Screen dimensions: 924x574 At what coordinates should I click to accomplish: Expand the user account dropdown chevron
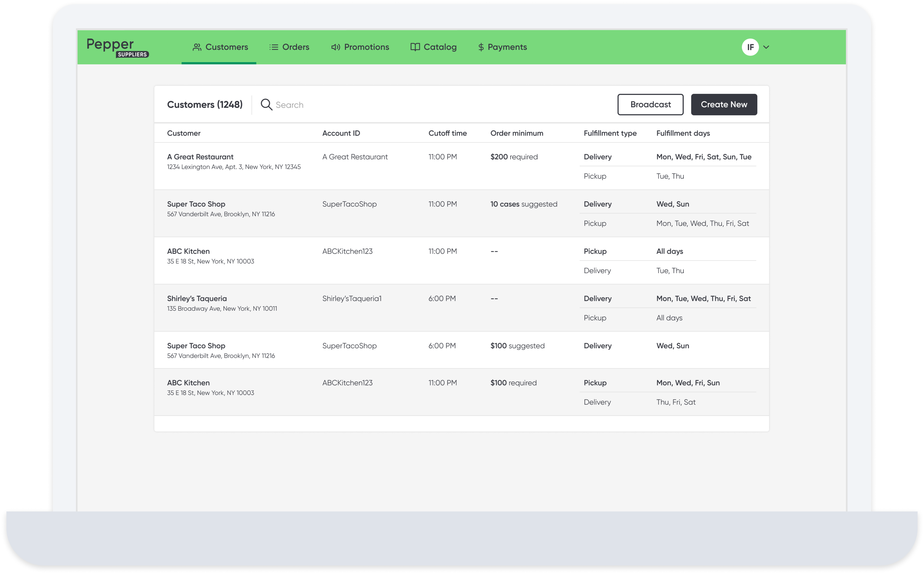[x=766, y=47]
